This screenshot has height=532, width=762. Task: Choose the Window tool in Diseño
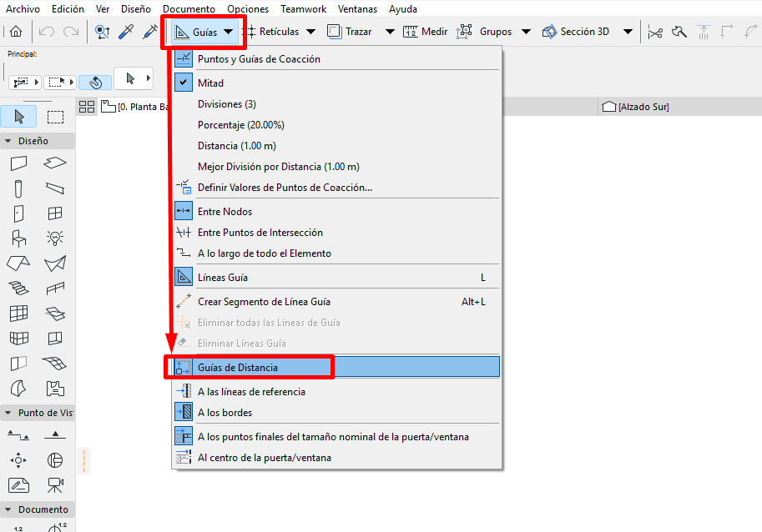pos(55,213)
